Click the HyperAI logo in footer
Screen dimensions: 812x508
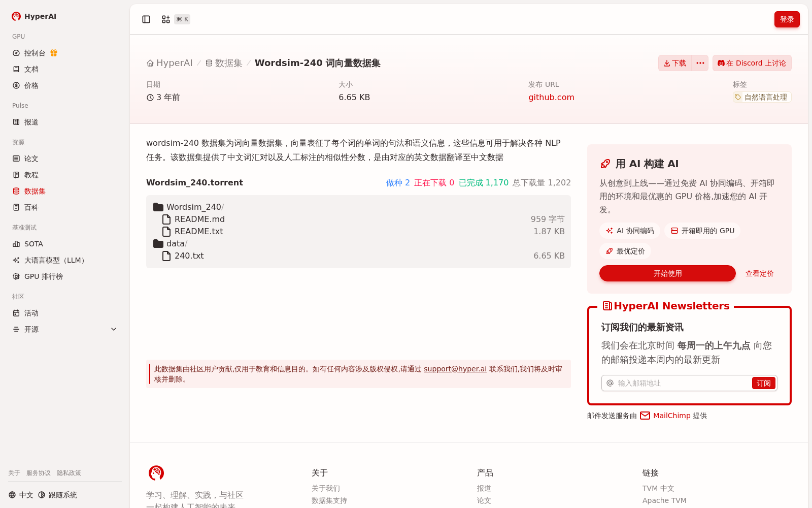tap(156, 473)
